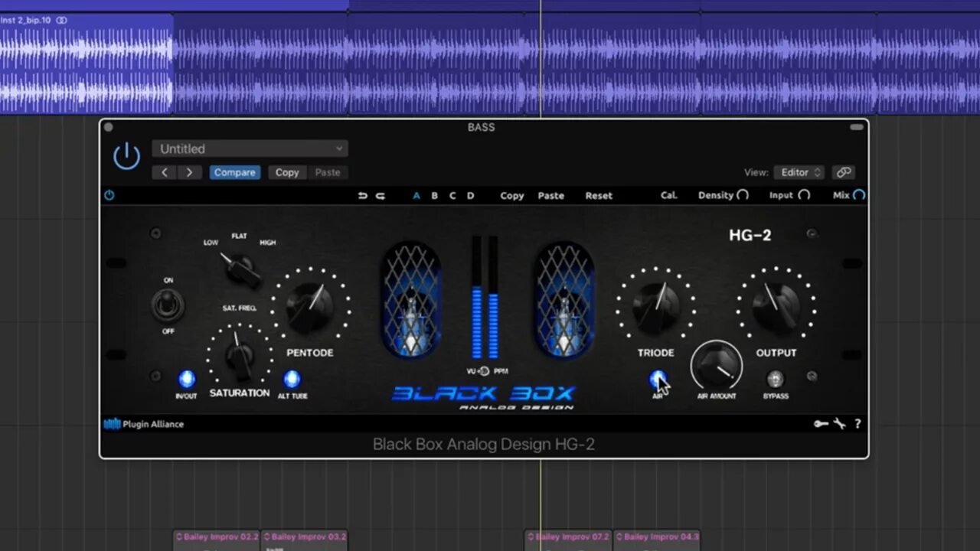Viewport: 980px width, 551px height.
Task: Click the Compare button
Action: (234, 172)
